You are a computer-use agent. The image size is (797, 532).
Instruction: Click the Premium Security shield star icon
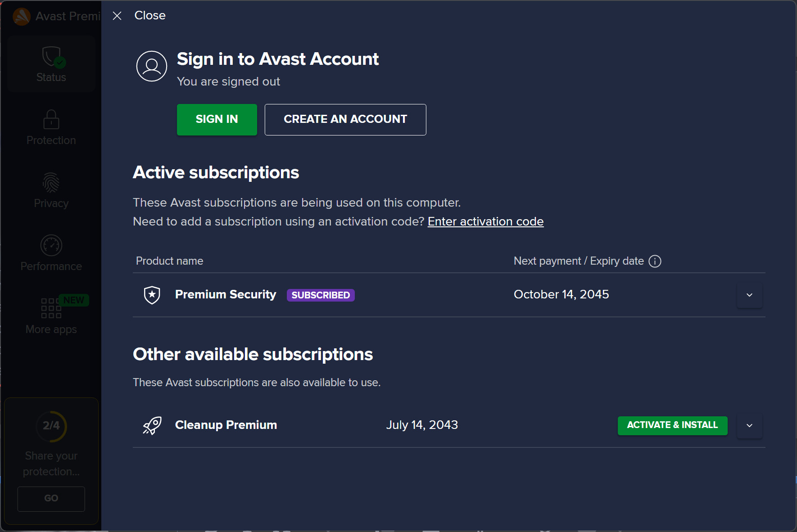coord(152,295)
